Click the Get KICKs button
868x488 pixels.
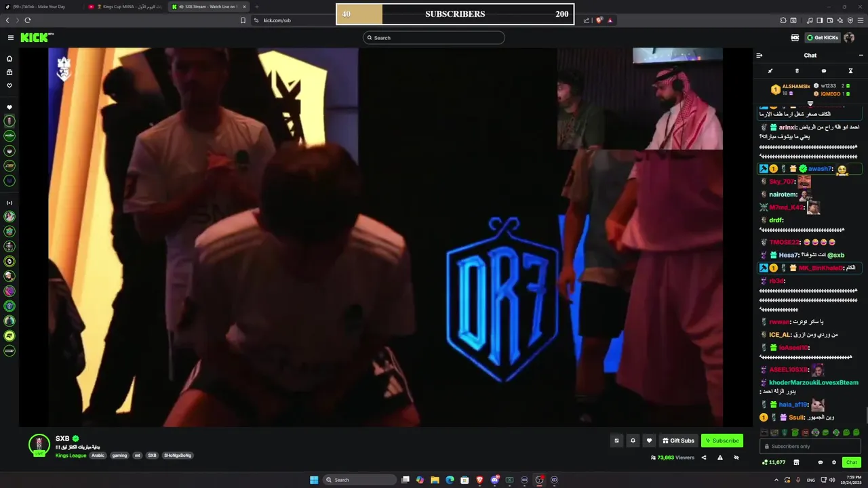click(x=823, y=38)
